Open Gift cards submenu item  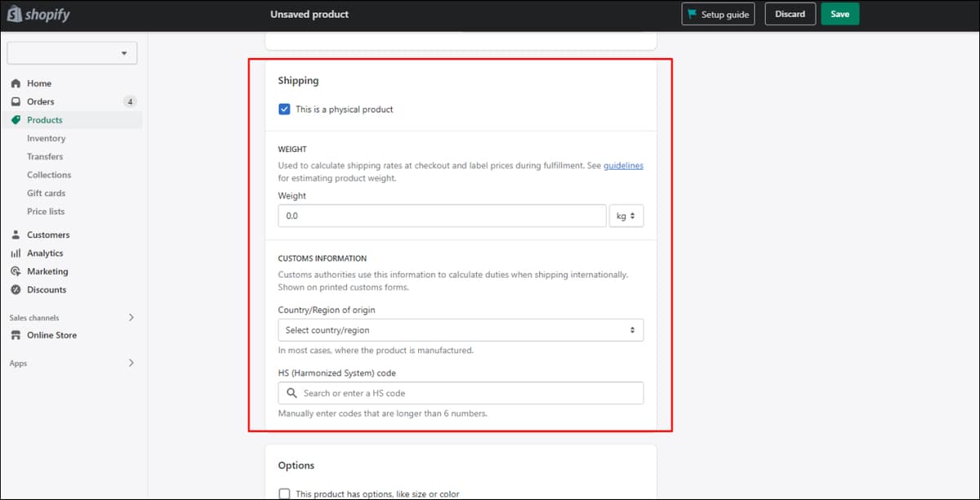coord(46,194)
